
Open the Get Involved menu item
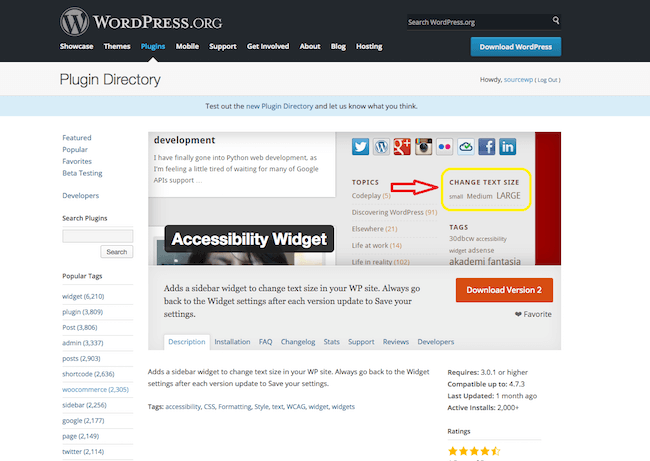[268, 46]
